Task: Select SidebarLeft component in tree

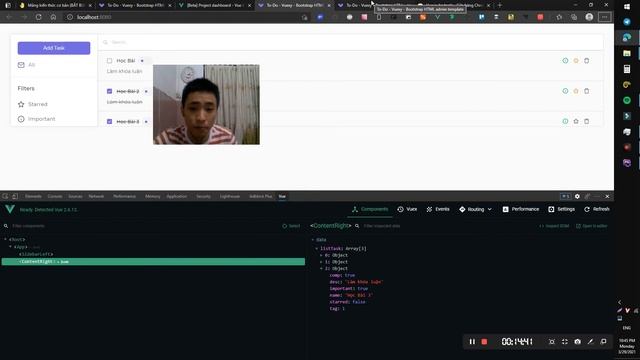Action: 36,254
